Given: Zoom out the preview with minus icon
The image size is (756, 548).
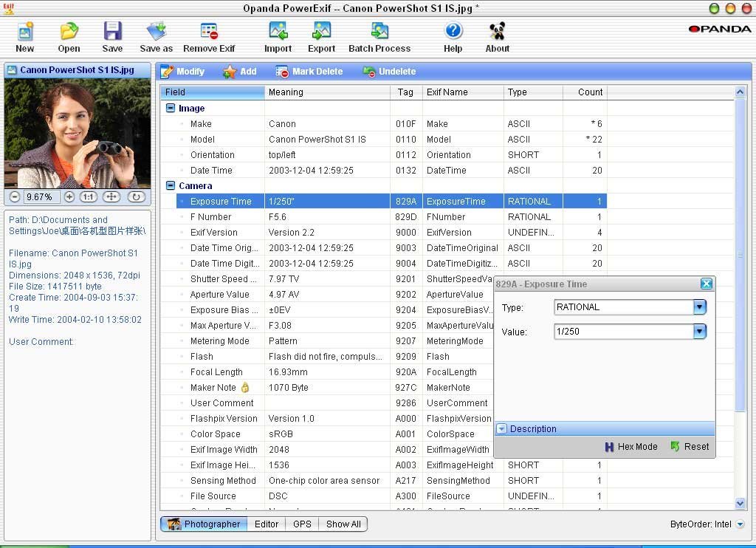Looking at the screenshot, I should tap(14, 197).
